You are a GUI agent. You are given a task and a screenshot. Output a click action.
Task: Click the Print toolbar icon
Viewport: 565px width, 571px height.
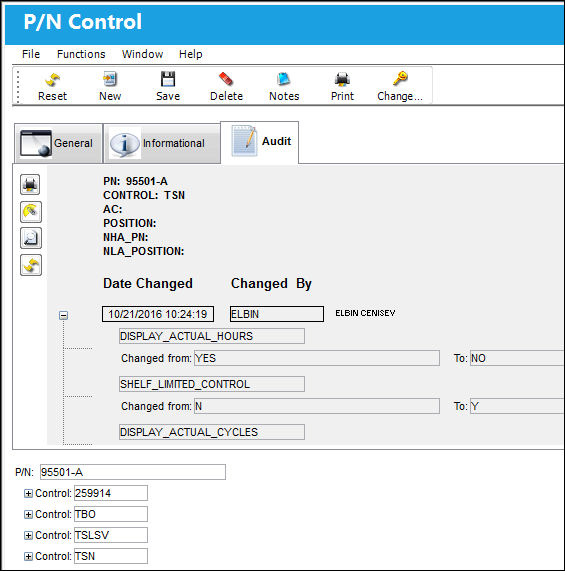(x=342, y=79)
